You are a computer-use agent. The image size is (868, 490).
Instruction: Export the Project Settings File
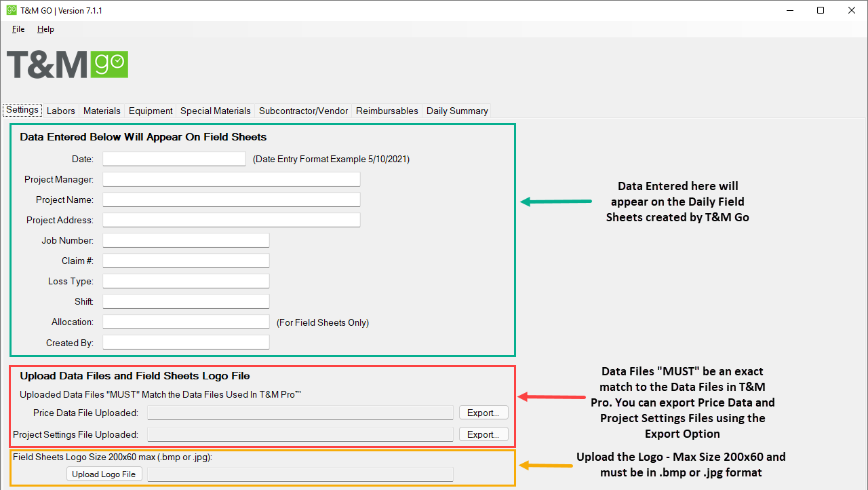tap(484, 434)
